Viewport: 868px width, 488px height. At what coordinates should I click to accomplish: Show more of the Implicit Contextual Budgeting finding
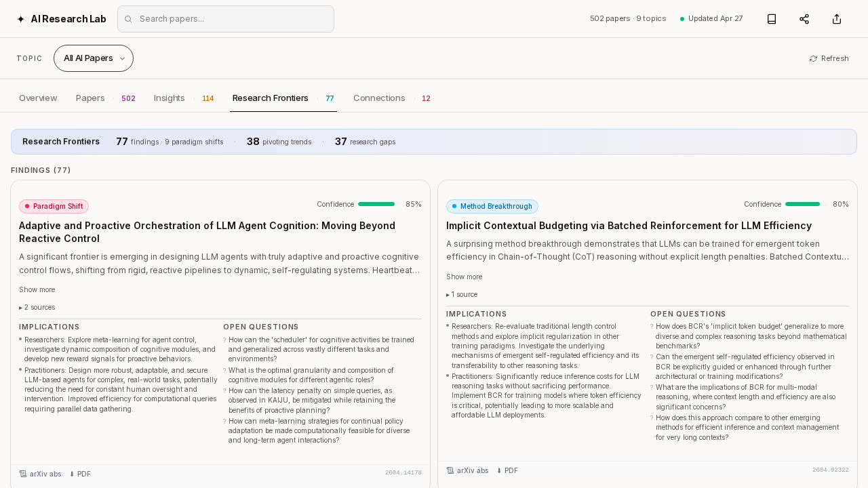[x=465, y=277]
